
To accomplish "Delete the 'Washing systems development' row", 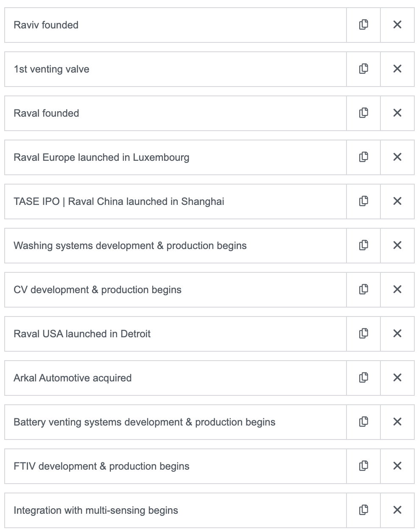I will pyautogui.click(x=397, y=245).
